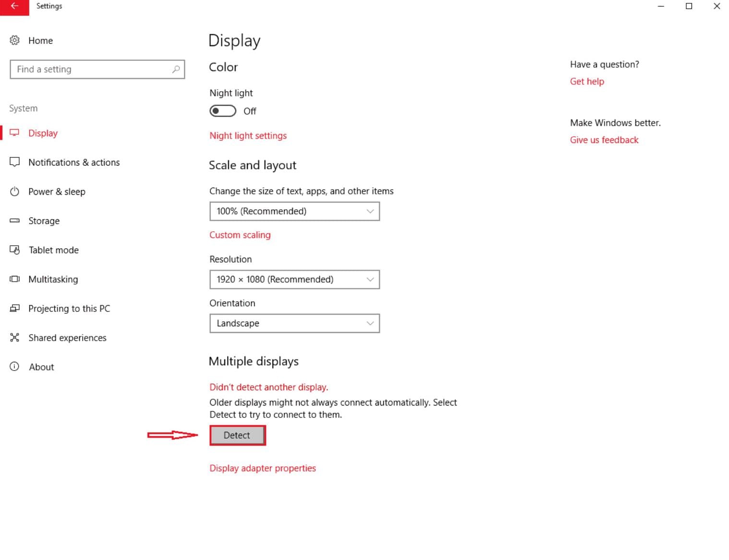Click the 'Scale and layout' heading
729x560 pixels.
253,166
